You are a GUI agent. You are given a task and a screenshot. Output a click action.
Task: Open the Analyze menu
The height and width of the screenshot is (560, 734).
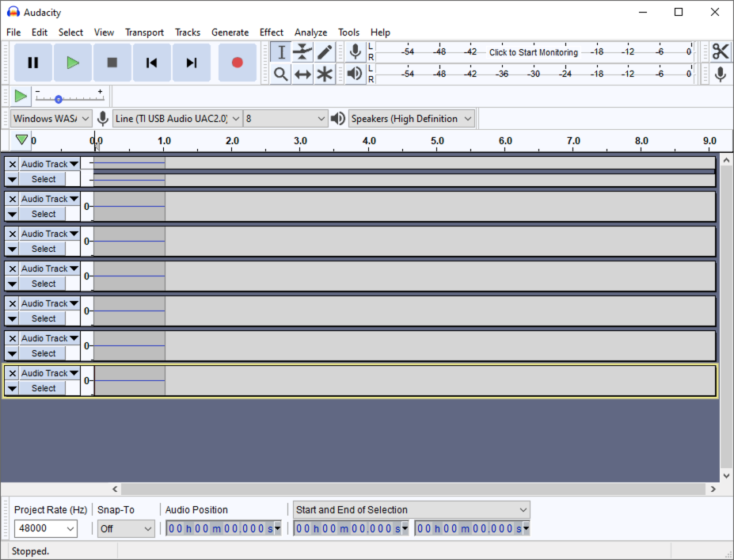click(x=311, y=32)
